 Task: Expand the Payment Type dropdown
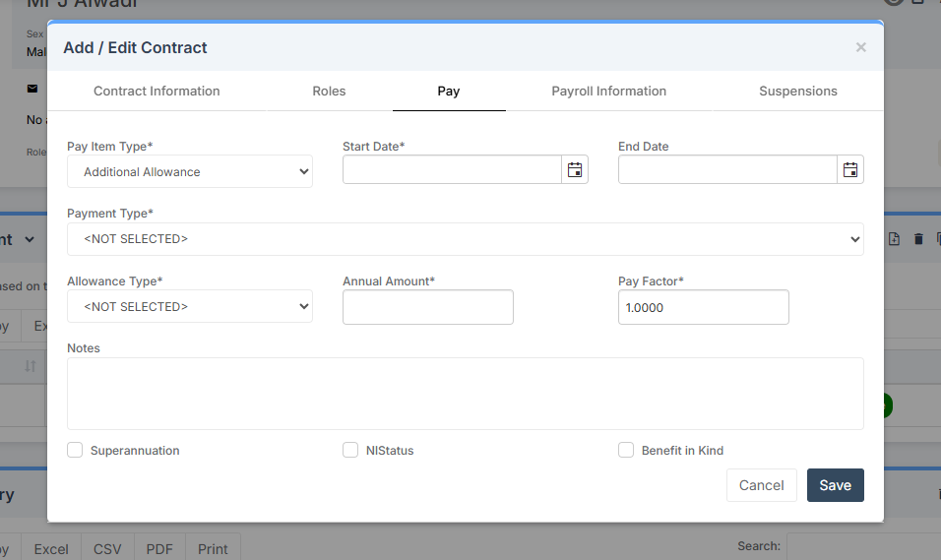(465, 239)
